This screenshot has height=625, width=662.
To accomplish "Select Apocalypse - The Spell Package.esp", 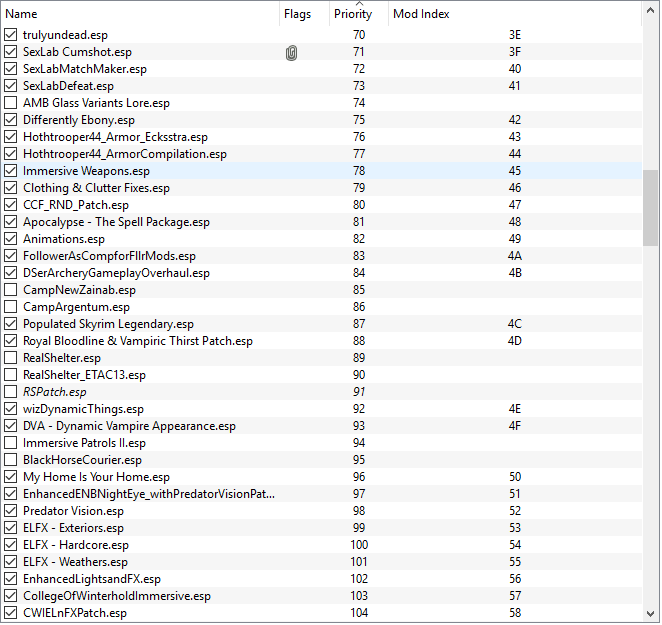I will [117, 222].
